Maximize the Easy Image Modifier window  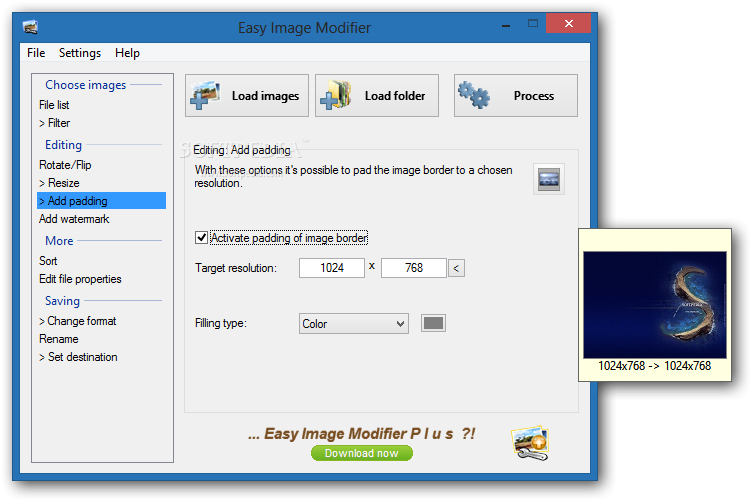(532, 23)
